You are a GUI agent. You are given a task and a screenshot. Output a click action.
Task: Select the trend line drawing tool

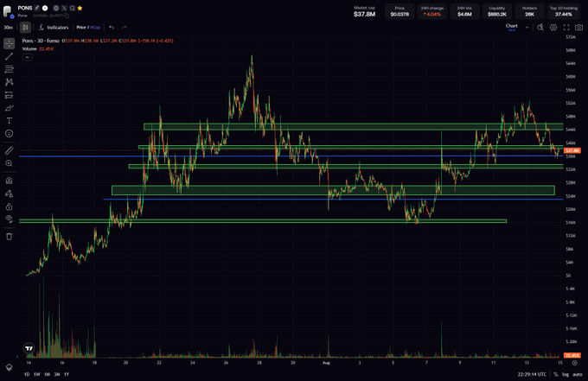pos(10,56)
